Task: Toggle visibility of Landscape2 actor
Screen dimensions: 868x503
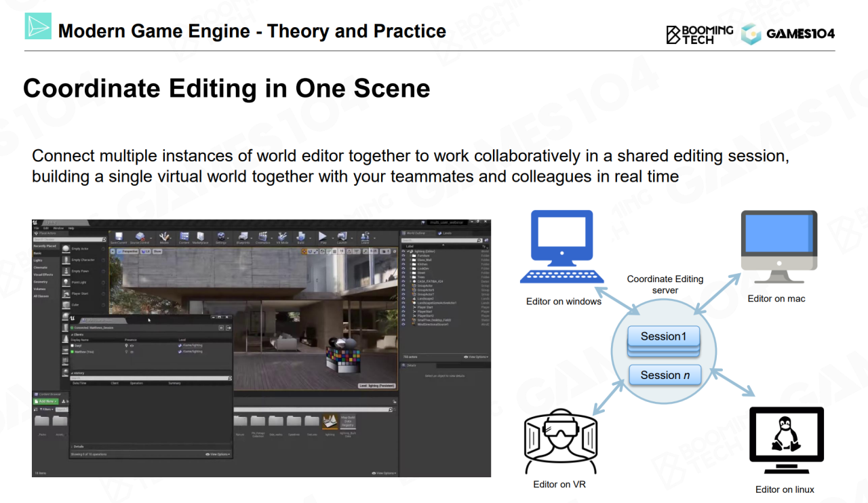Action: pos(403,298)
